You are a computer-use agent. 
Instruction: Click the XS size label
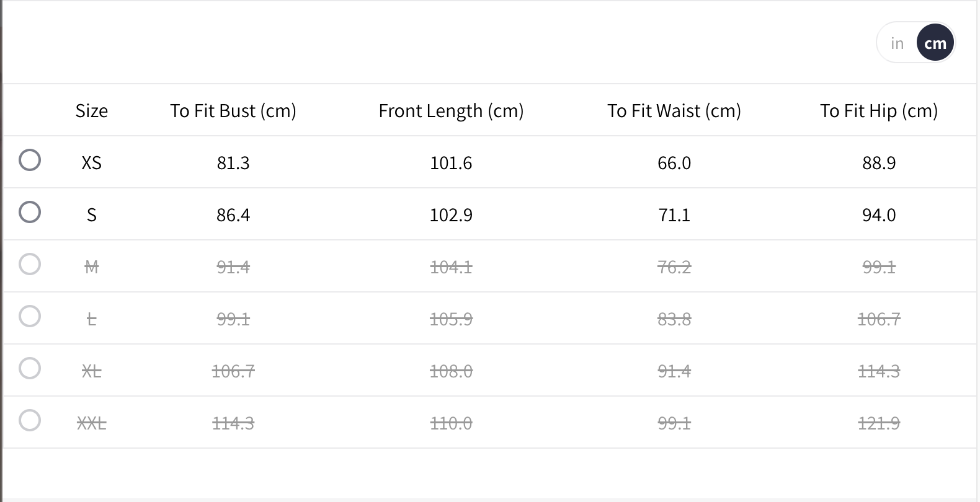click(92, 163)
